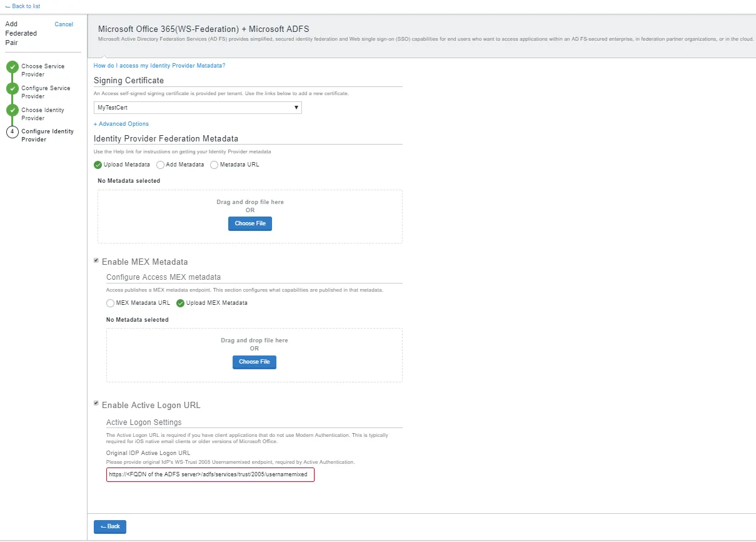Click the Add Federated Pair title
This screenshot has height=542, width=756.
coord(21,33)
